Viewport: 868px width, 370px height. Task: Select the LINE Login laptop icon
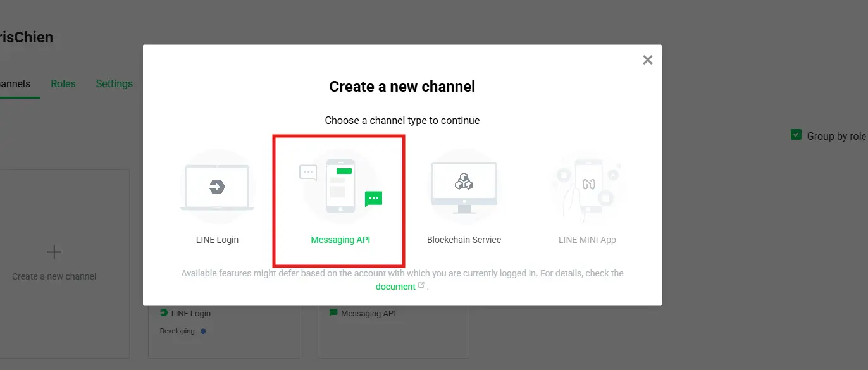(x=217, y=187)
